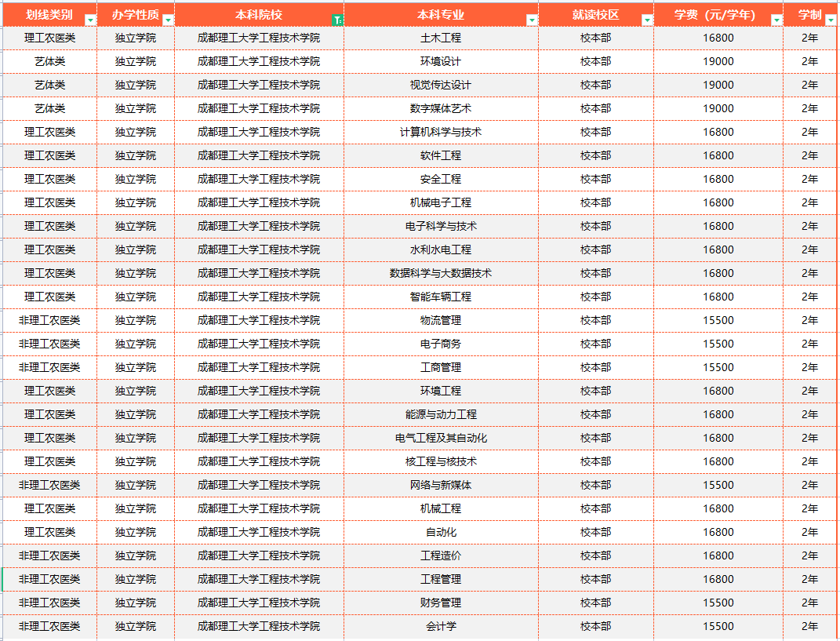The height and width of the screenshot is (641, 840).
Task: Select the 环境设计 major cell
Action: pyautogui.click(x=441, y=62)
